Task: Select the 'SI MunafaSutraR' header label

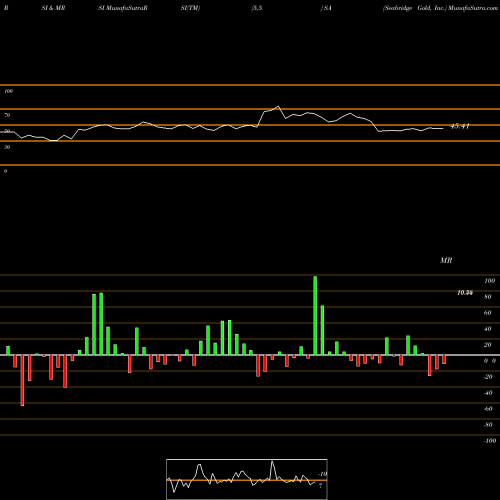Action: (123, 8)
